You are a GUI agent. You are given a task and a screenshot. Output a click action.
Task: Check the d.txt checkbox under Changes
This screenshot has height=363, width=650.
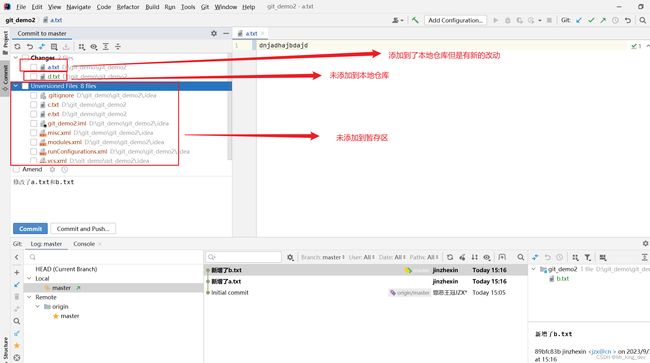pyautogui.click(x=34, y=77)
